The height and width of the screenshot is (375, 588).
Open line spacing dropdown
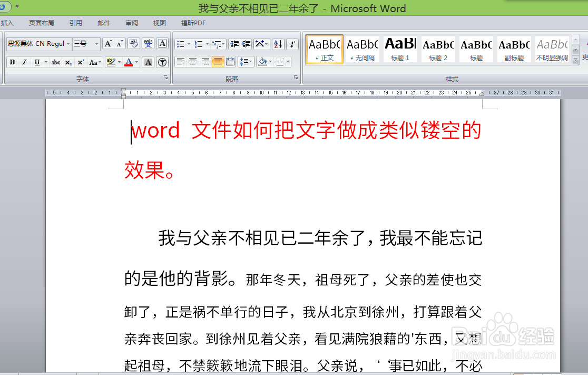coord(246,62)
